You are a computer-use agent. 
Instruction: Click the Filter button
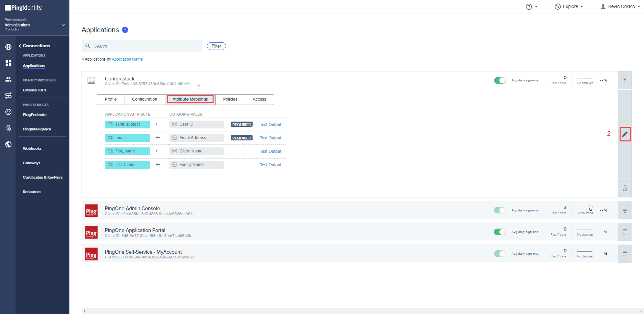(216, 46)
